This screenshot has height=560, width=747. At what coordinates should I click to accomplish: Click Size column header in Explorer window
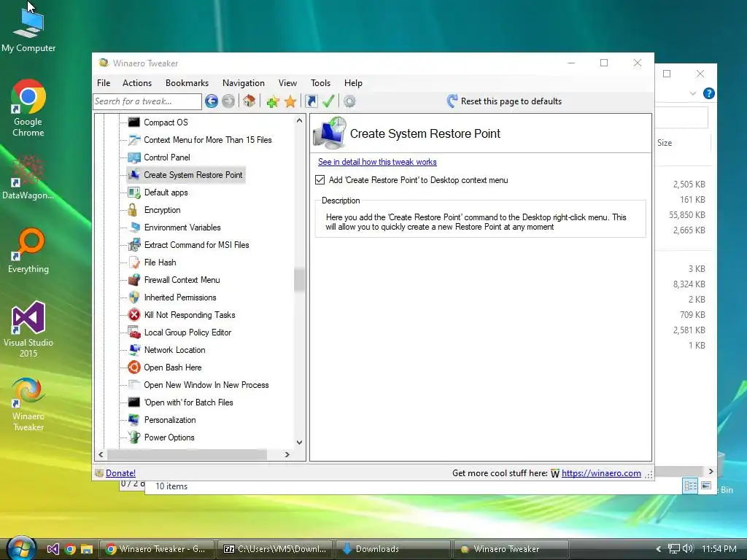coord(665,143)
